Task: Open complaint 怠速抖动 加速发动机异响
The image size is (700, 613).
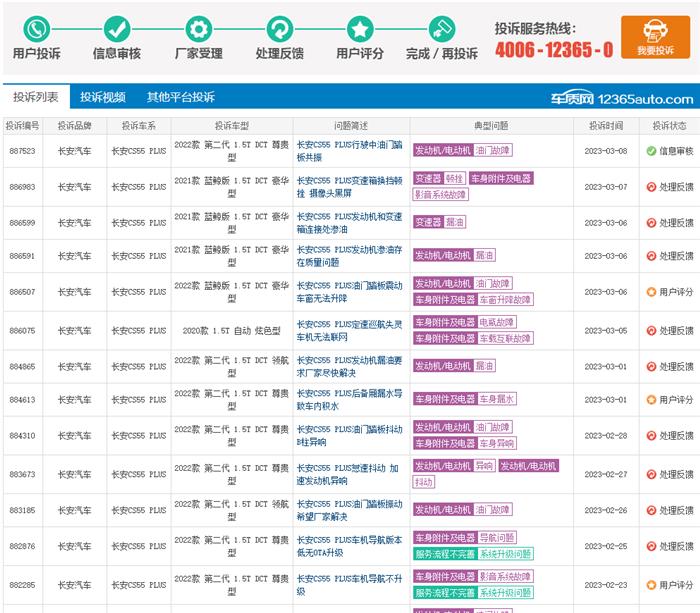Action: click(x=348, y=474)
